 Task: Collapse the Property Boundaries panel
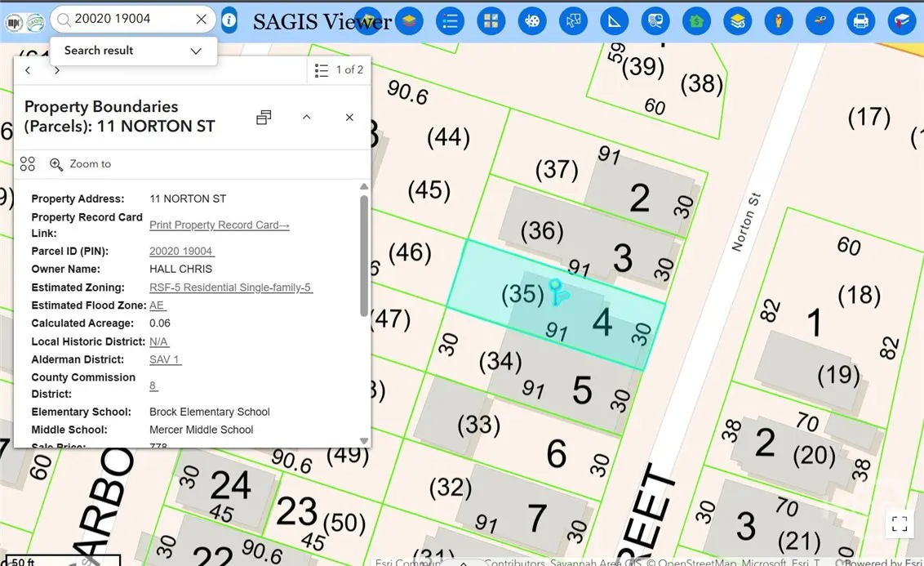(x=307, y=117)
